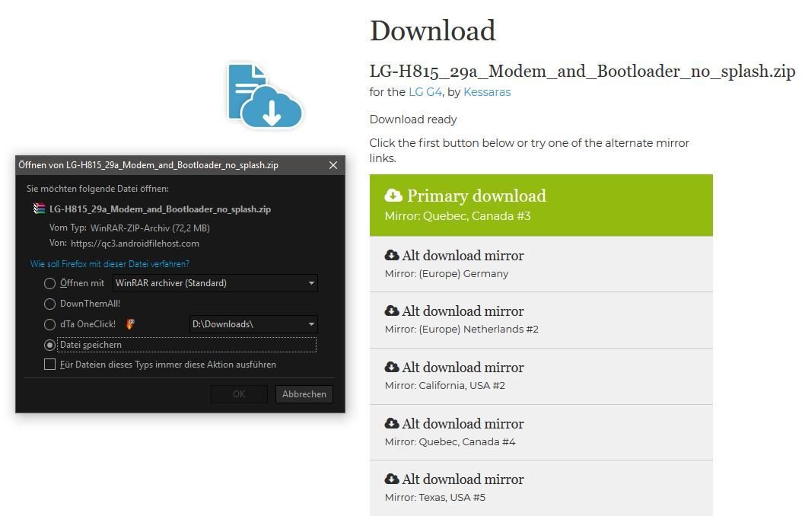The image size is (805, 532).
Task: Click the 'WinRAR-ZIP-Archiv (72,2 MB)' type text
Action: pos(150,228)
